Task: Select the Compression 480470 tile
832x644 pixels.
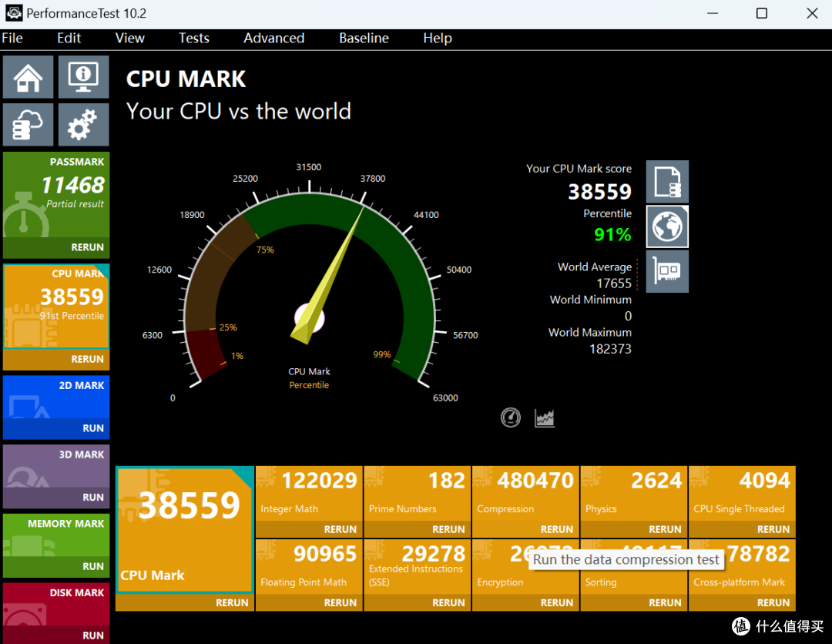Action: coord(525,493)
